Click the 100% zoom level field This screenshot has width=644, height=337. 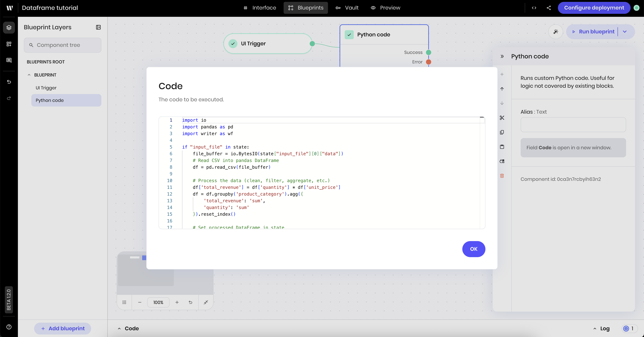point(158,302)
